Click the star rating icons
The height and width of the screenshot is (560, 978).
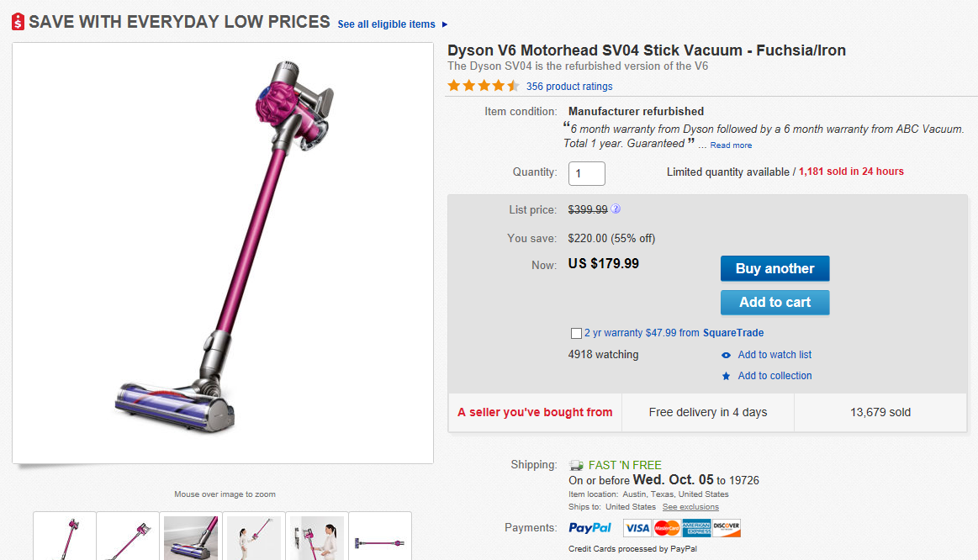(484, 86)
